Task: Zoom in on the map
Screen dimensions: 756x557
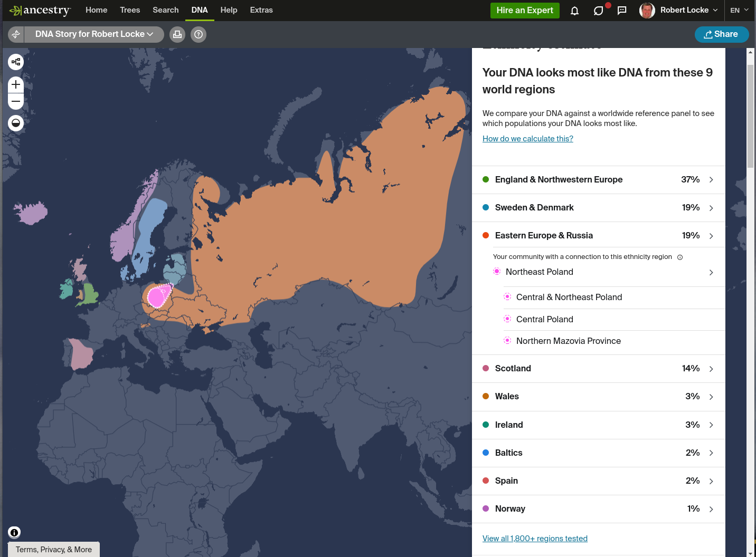Action: coord(15,84)
